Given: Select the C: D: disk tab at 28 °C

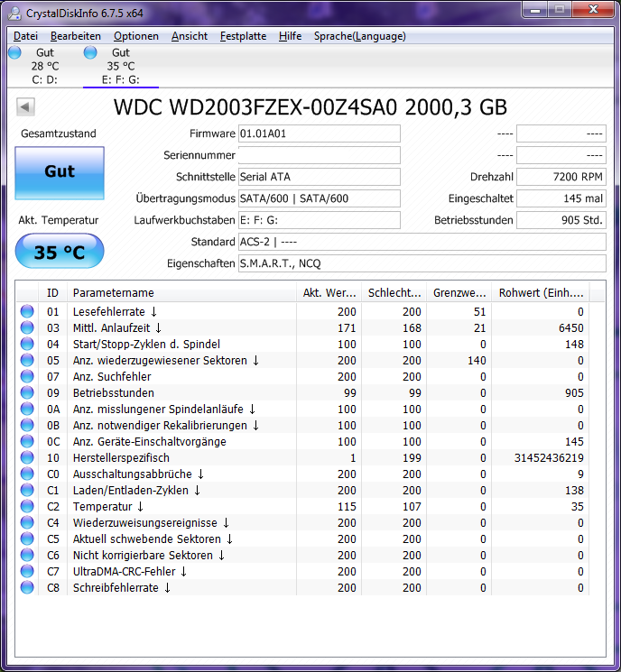Looking at the screenshot, I should (x=44, y=66).
